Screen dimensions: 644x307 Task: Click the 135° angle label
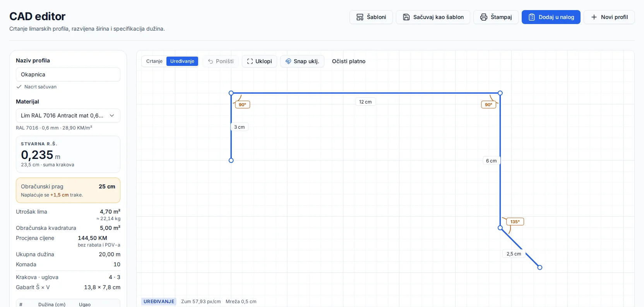(x=515, y=222)
